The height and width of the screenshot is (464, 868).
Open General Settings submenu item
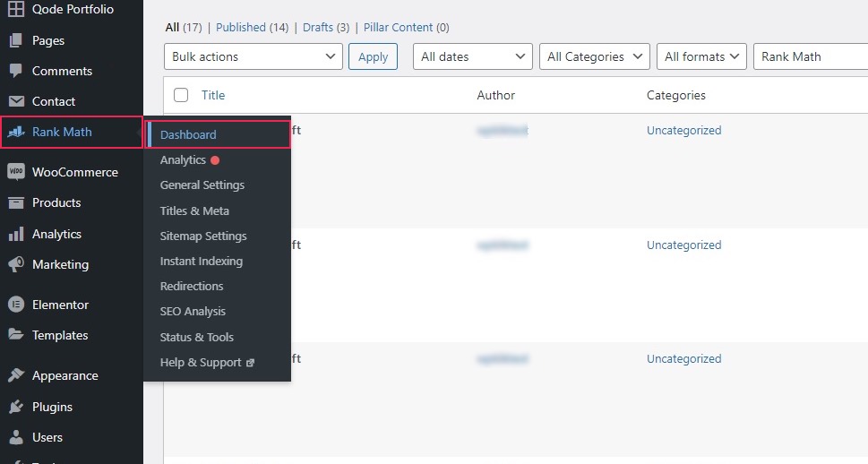(202, 185)
